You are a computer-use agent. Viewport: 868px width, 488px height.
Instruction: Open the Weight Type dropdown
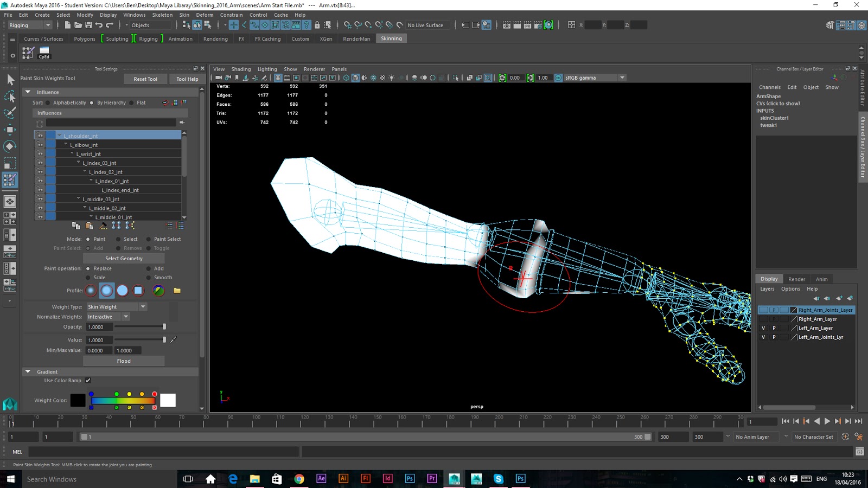(117, 307)
